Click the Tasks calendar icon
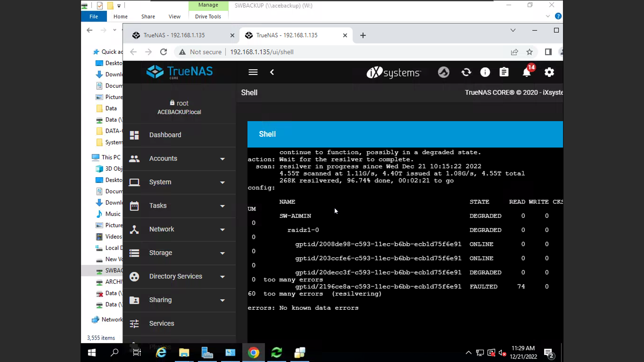This screenshot has width=644, height=362. [x=134, y=206]
